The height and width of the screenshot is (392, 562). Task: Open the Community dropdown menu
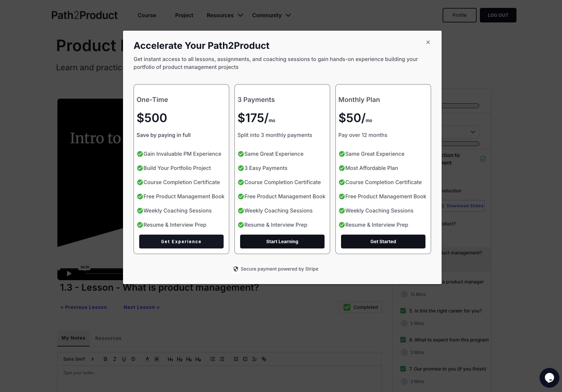tap(271, 15)
